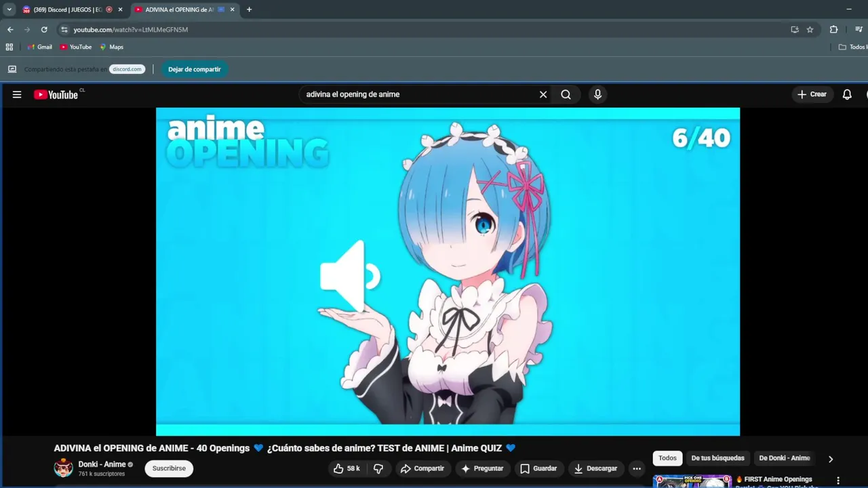The width and height of the screenshot is (868, 488).
Task: Click the browser address bar URL
Action: coord(131,30)
